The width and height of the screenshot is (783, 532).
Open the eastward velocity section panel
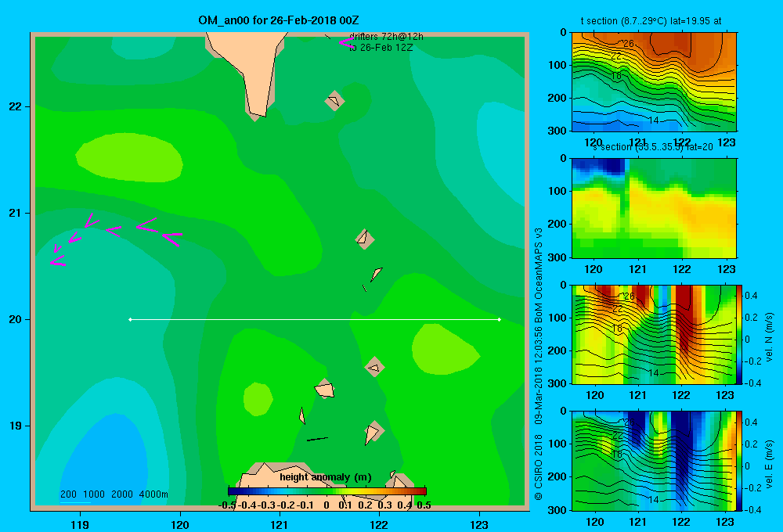coord(654,461)
